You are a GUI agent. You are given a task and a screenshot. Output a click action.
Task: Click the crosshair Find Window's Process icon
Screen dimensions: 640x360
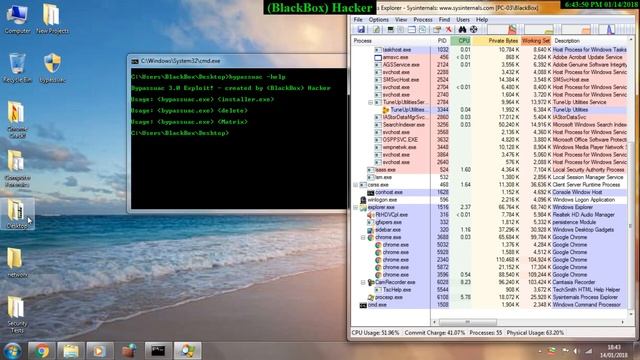(x=473, y=29)
